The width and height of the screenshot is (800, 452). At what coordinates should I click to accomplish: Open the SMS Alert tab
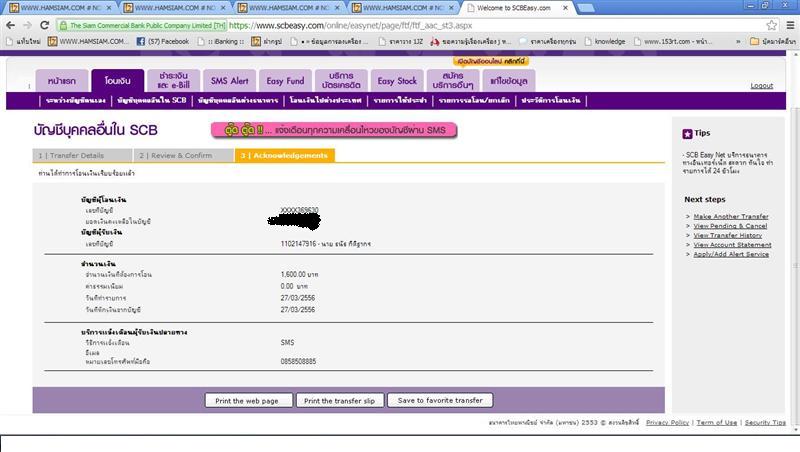tap(229, 81)
